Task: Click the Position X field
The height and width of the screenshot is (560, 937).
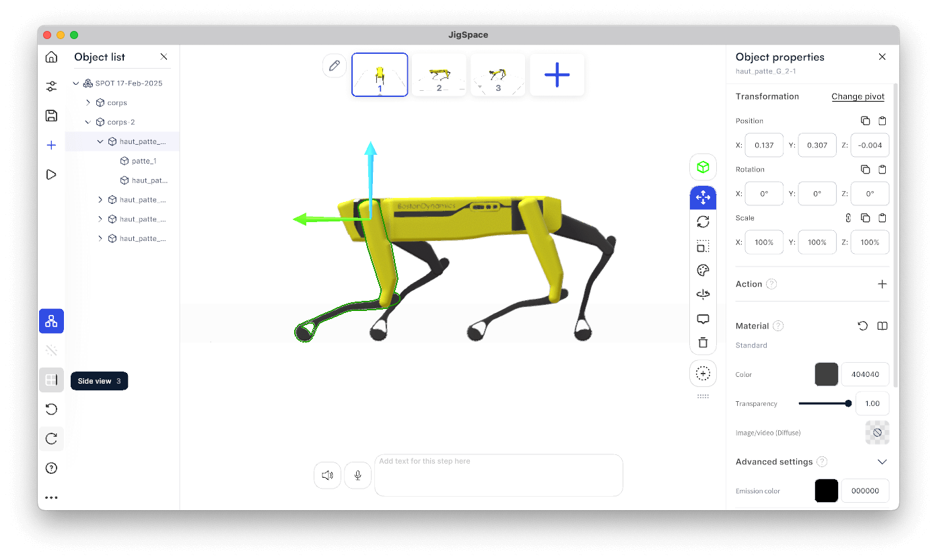Action: click(x=764, y=145)
